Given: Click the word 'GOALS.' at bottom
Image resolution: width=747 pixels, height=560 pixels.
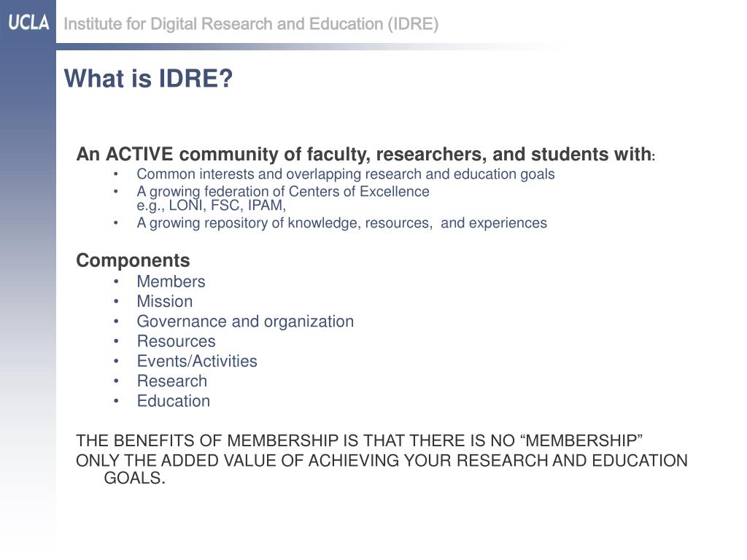Looking at the screenshot, I should (134, 478).
